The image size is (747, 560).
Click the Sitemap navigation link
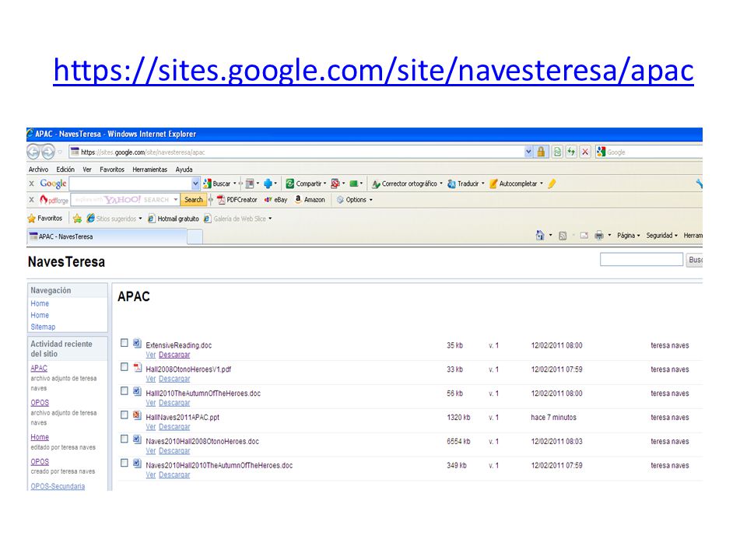click(x=43, y=327)
